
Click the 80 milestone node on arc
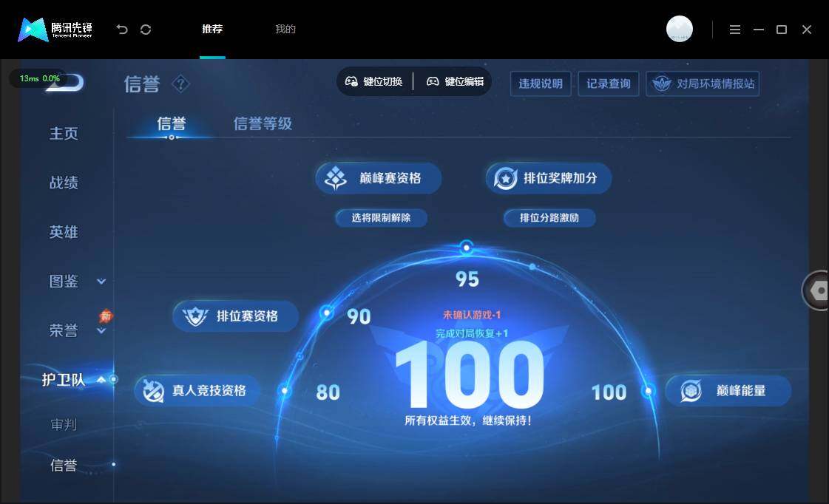285,390
